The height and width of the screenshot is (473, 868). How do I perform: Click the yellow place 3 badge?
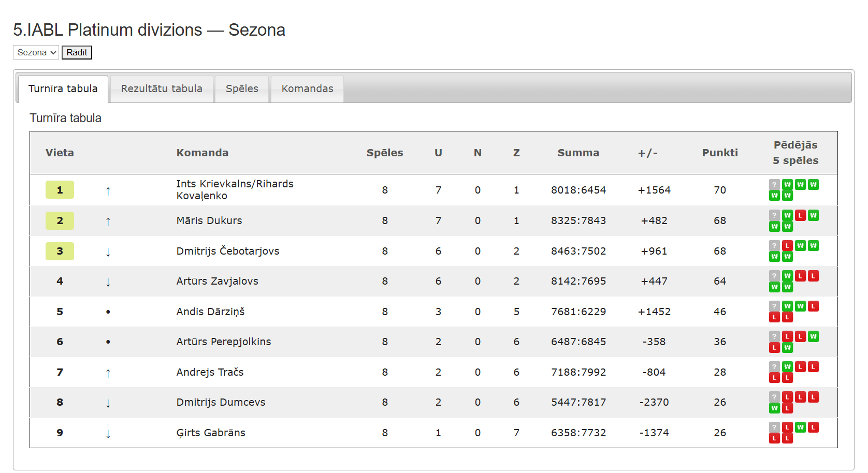60,251
